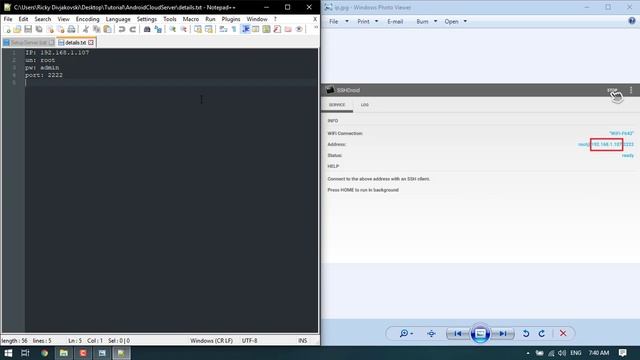Click the actual size fit icon in Photo Viewer

[431, 333]
